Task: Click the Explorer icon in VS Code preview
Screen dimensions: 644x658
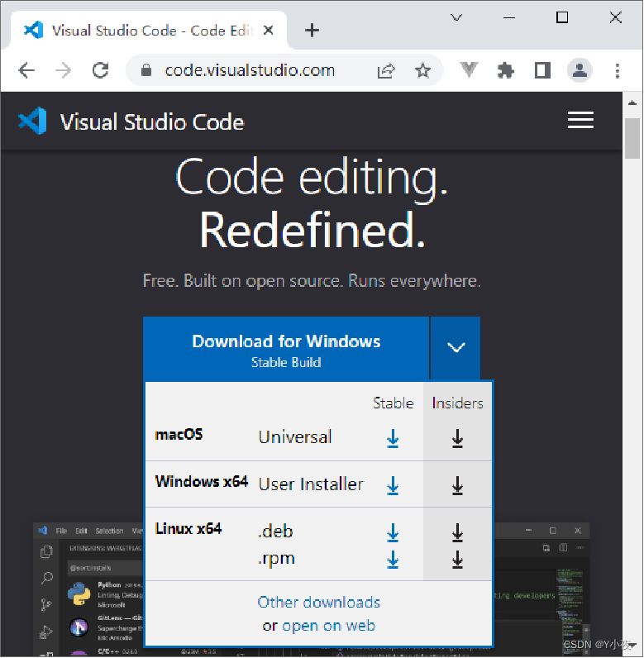Action: coord(46,552)
